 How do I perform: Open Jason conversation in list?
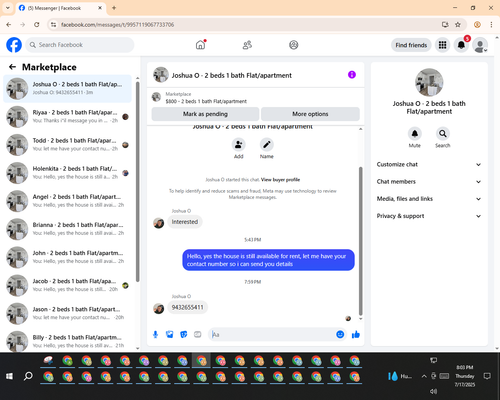pos(67,313)
